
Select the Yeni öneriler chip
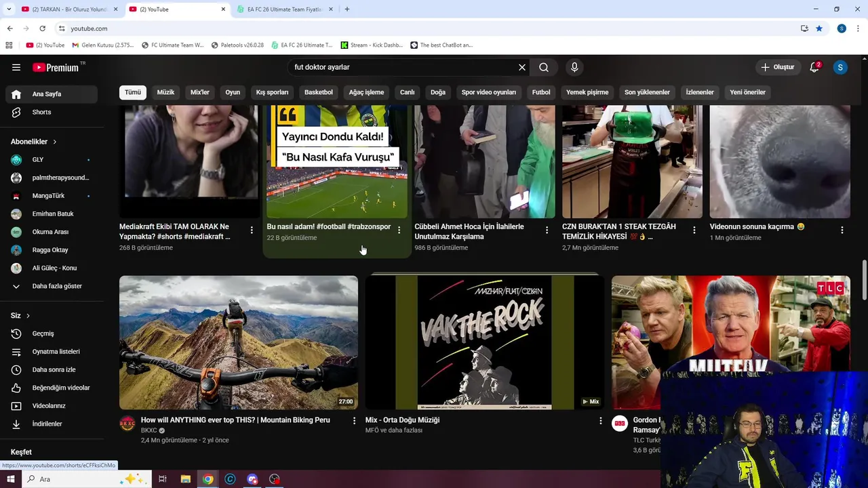(x=747, y=92)
